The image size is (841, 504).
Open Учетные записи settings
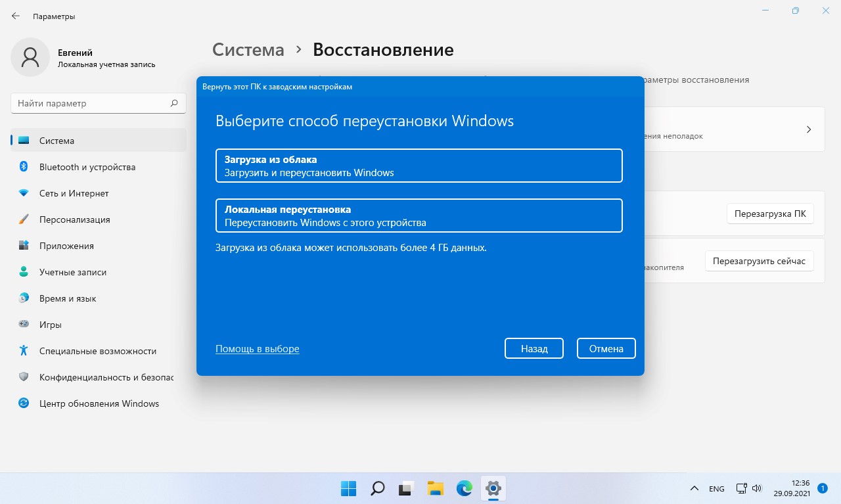[99, 272]
